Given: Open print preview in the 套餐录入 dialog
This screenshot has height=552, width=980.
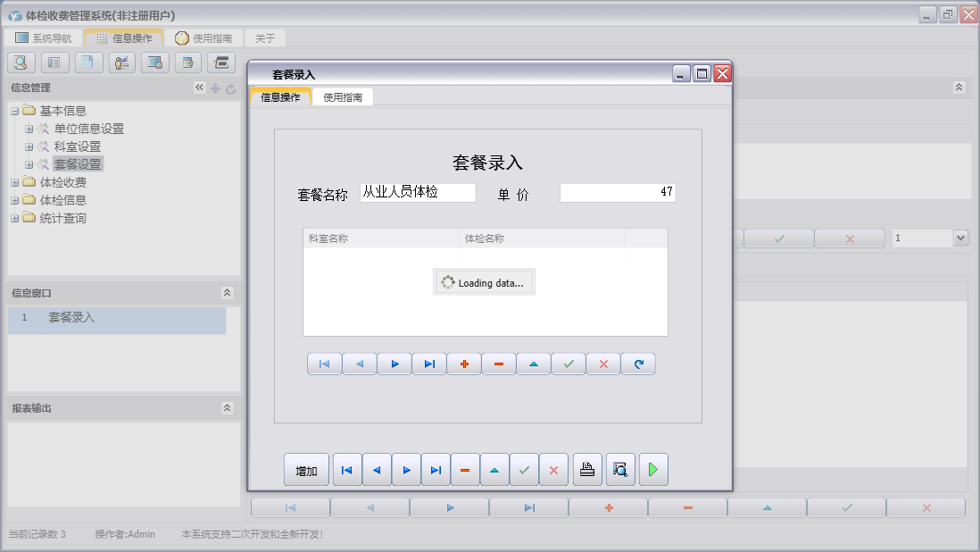Looking at the screenshot, I should 619,469.
